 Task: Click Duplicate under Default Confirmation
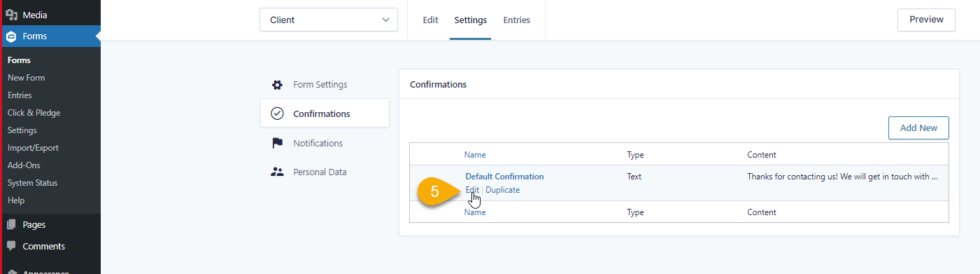(503, 190)
